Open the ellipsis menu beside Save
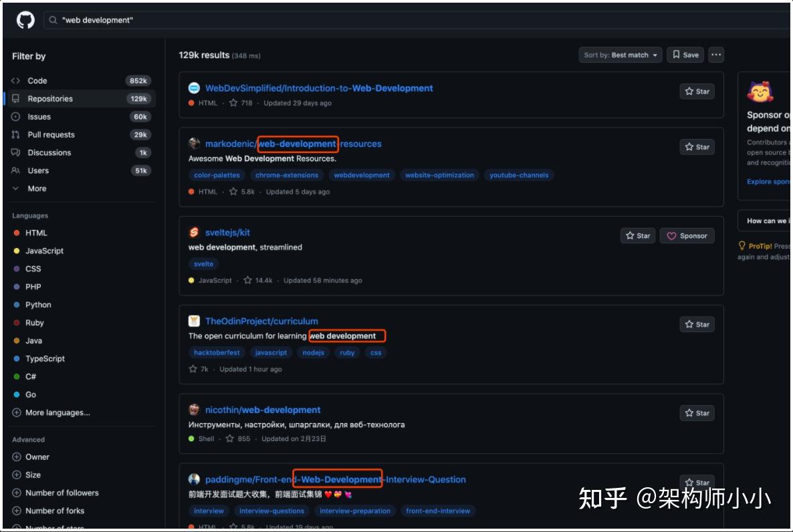 (x=715, y=55)
